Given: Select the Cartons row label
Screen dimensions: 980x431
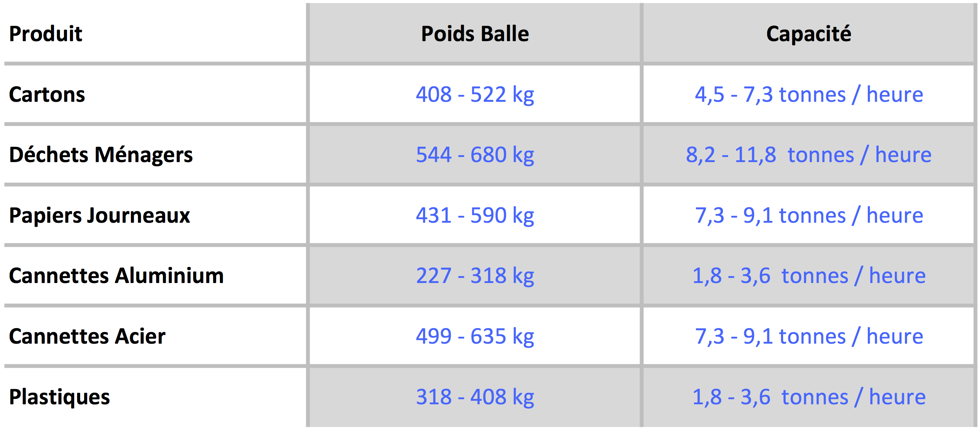Looking at the screenshot, I should (47, 94).
